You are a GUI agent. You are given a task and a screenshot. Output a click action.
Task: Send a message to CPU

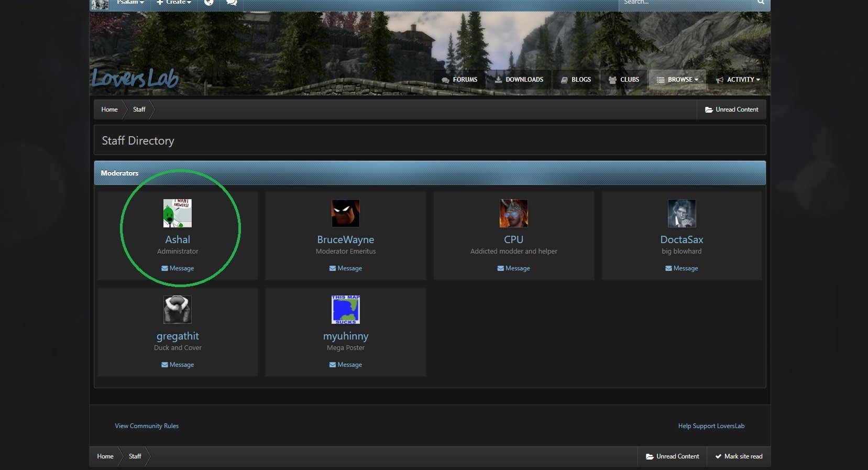coord(514,268)
